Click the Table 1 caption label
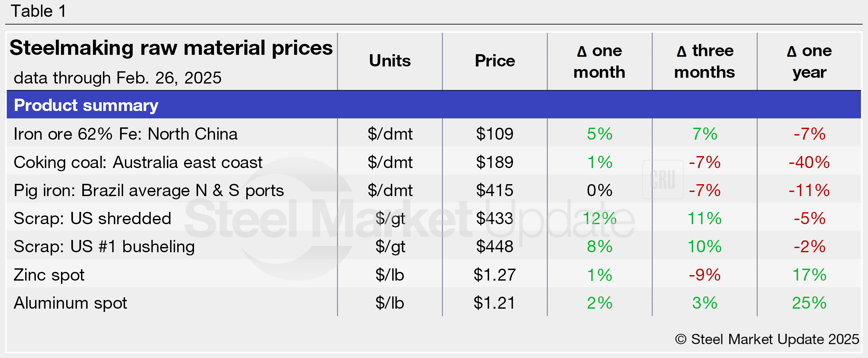Image resolution: width=868 pixels, height=358 pixels. click(38, 11)
